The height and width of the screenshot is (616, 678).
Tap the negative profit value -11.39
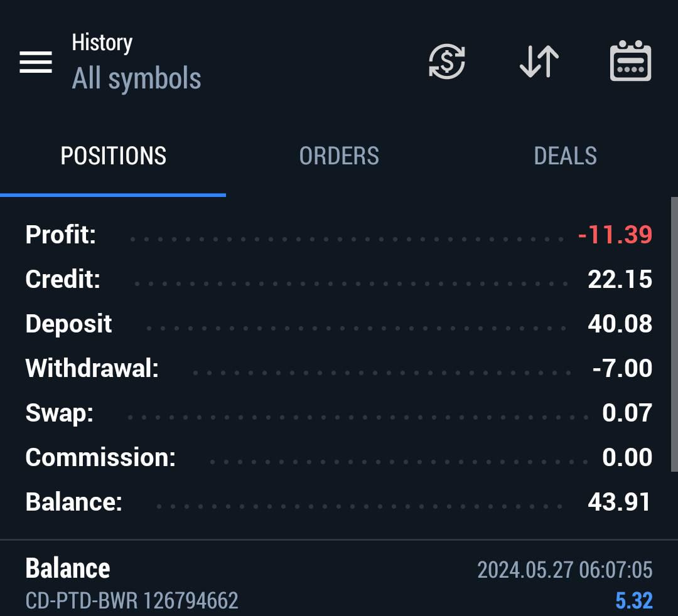[615, 235]
